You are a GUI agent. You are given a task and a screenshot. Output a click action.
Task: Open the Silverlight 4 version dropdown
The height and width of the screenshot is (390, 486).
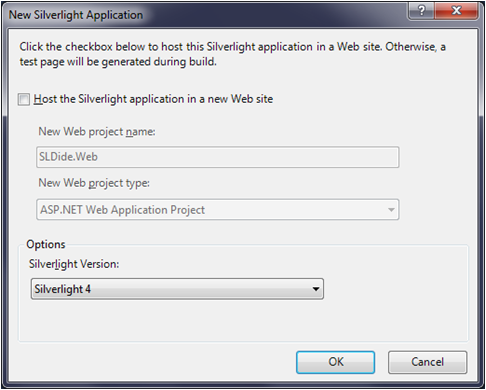(x=177, y=289)
